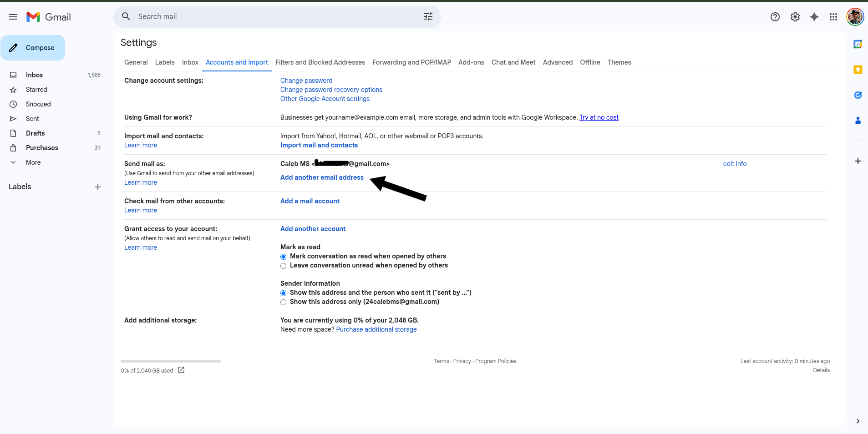Compose a new email
The height and width of the screenshot is (434, 868).
point(33,48)
